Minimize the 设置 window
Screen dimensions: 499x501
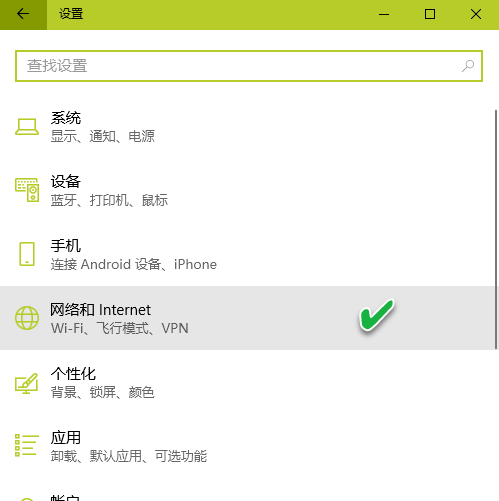[384, 14]
